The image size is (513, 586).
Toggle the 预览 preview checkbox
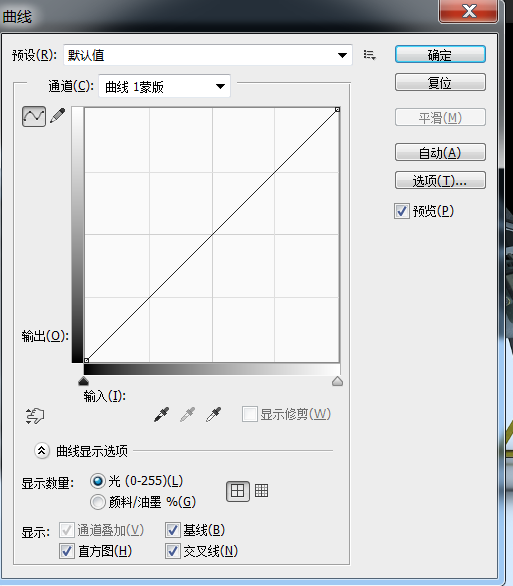tap(402, 211)
